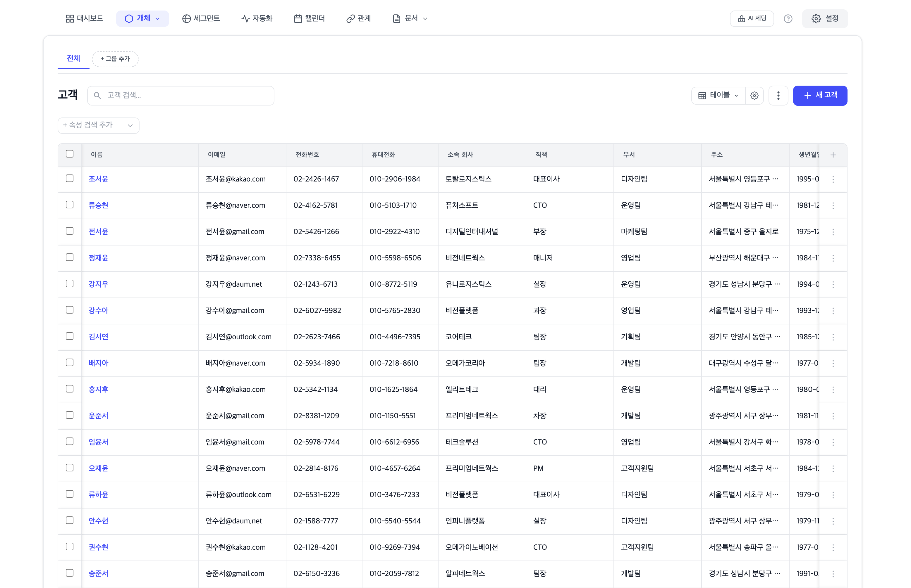The image size is (911, 588).
Task: Open the 관계 section
Action: click(358, 18)
